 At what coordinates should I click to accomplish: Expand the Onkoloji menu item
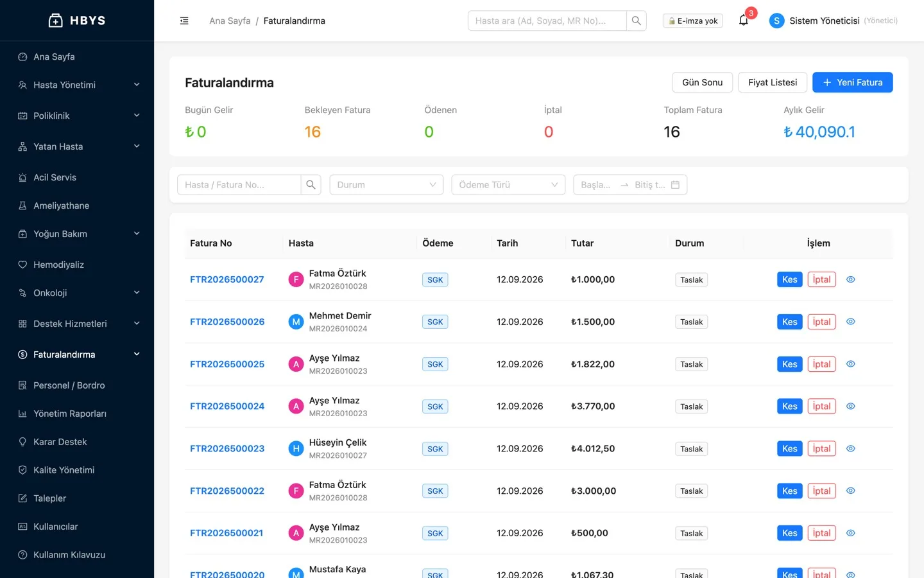(77, 293)
